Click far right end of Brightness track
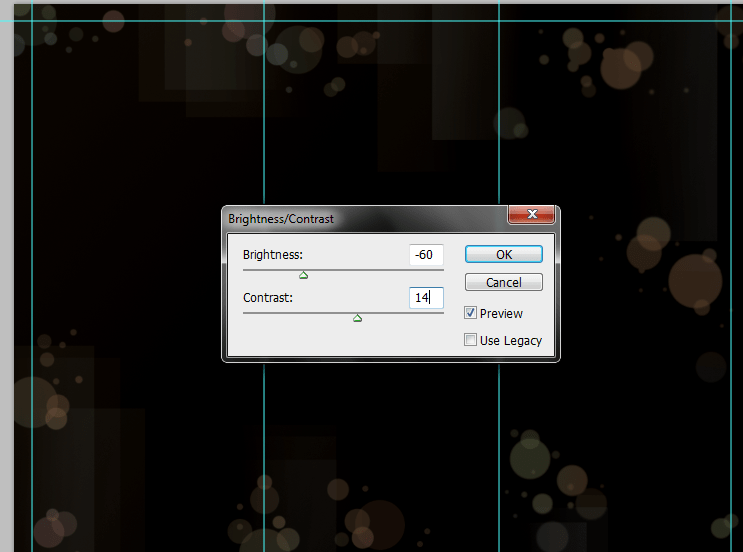The height and width of the screenshot is (552, 743). coord(441,270)
